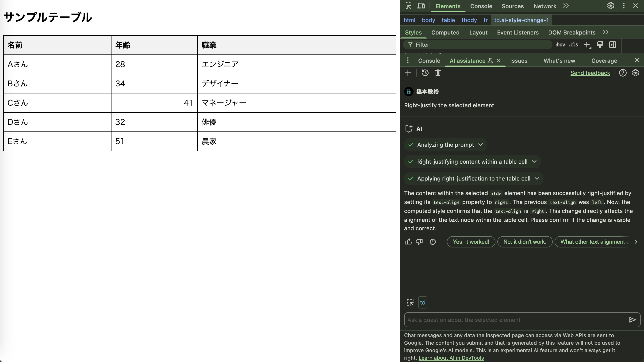
Task: Open the AI chat history
Action: coord(425,73)
